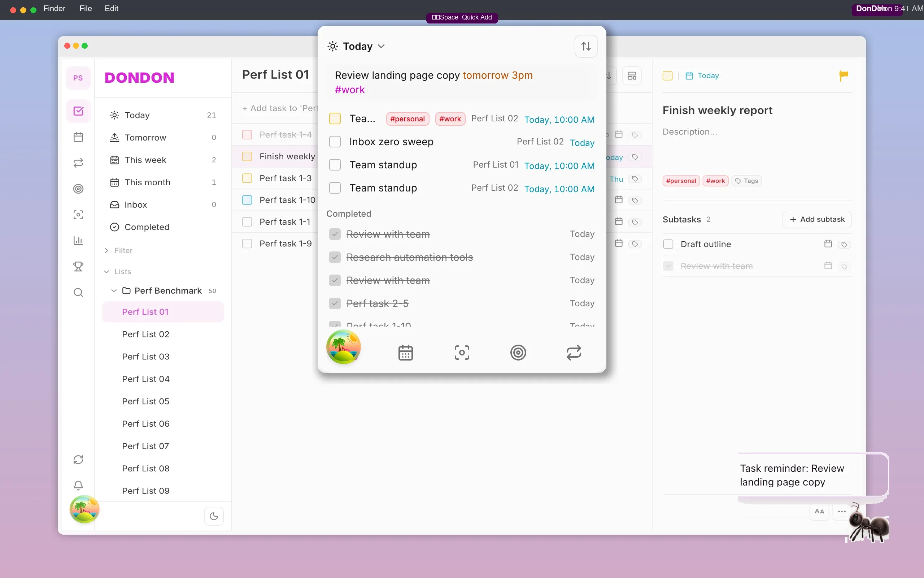Check Perf task 1-10 checkbox

pyautogui.click(x=247, y=200)
